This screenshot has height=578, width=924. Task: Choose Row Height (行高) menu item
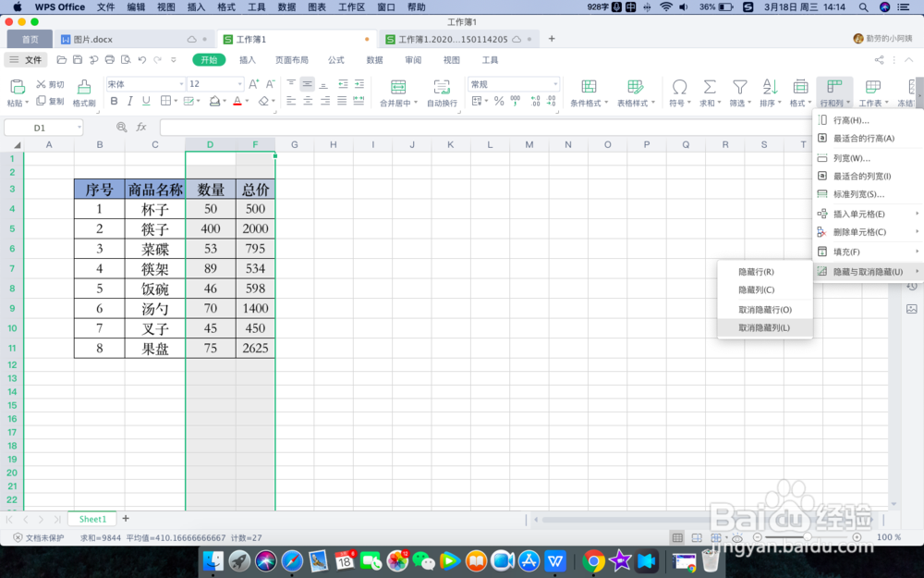[868, 120]
